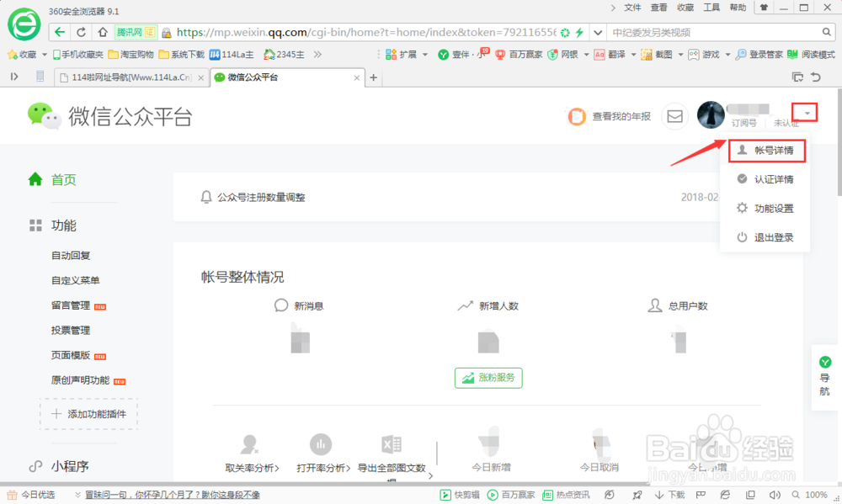Open 取关率分析 analysis icon
The width and height of the screenshot is (842, 504).
(x=248, y=445)
